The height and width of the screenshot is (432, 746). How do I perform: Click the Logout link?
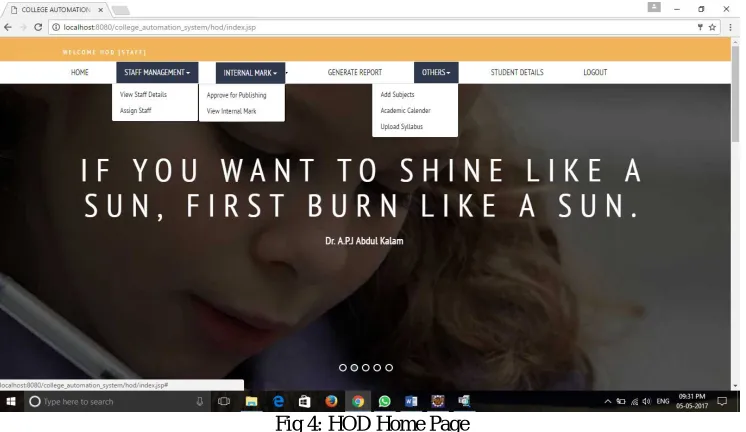(x=595, y=72)
